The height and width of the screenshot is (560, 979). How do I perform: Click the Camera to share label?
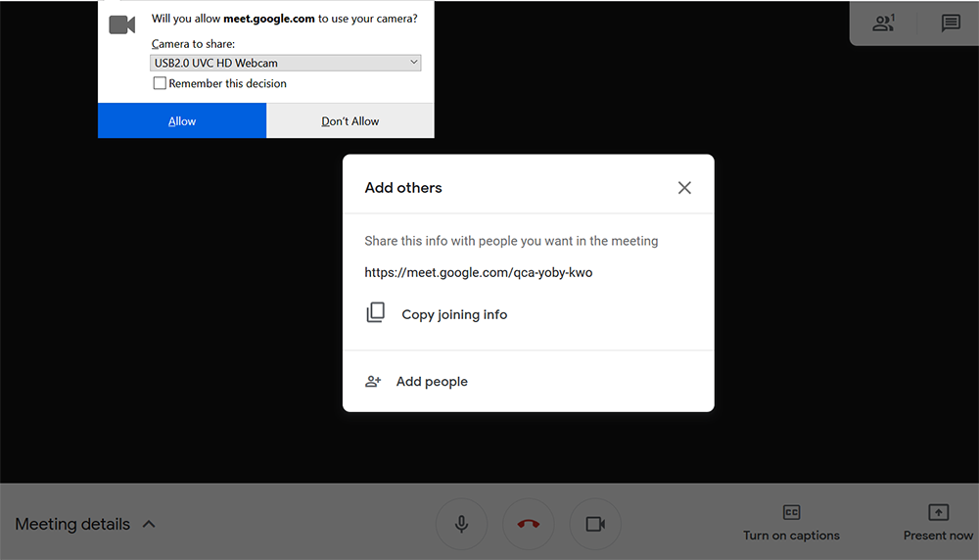[x=193, y=44]
